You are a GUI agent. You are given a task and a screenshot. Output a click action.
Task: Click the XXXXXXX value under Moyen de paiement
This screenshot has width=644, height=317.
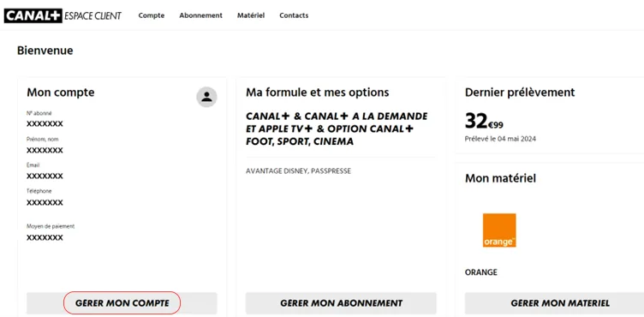(x=45, y=237)
